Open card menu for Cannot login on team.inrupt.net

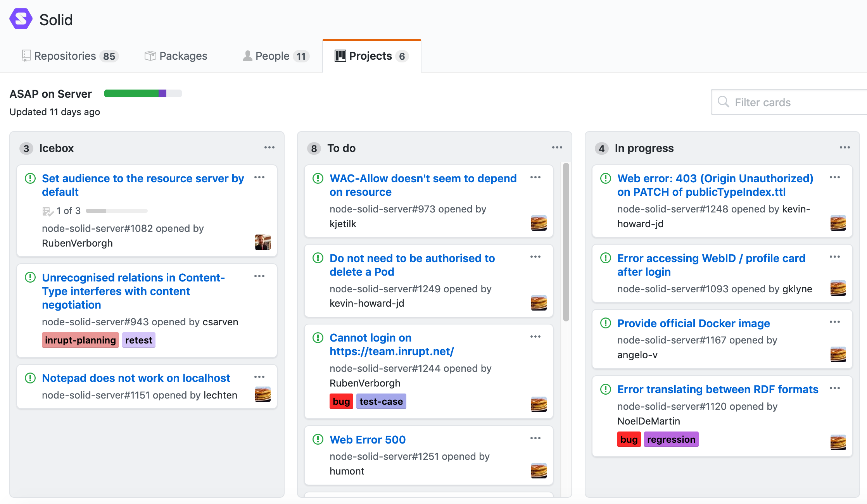click(535, 337)
